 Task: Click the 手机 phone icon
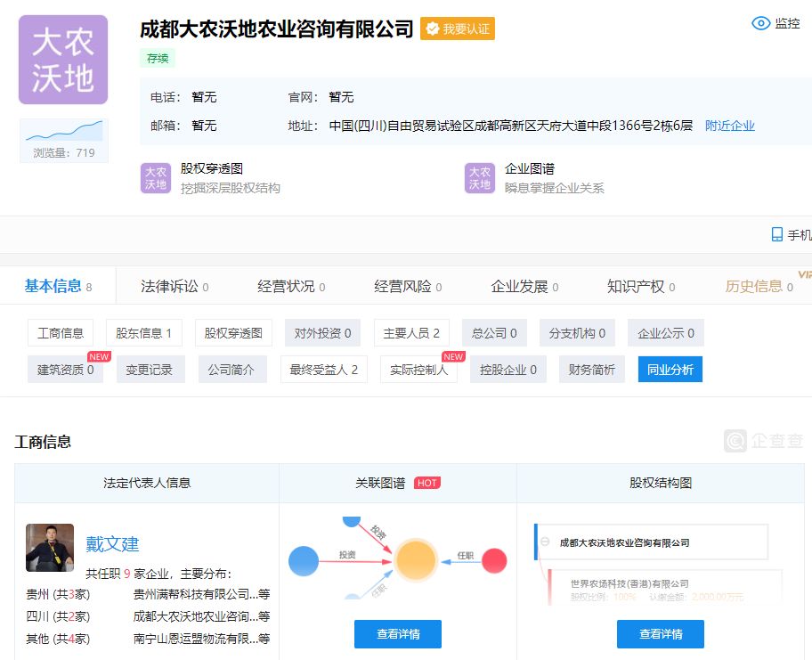click(776, 235)
